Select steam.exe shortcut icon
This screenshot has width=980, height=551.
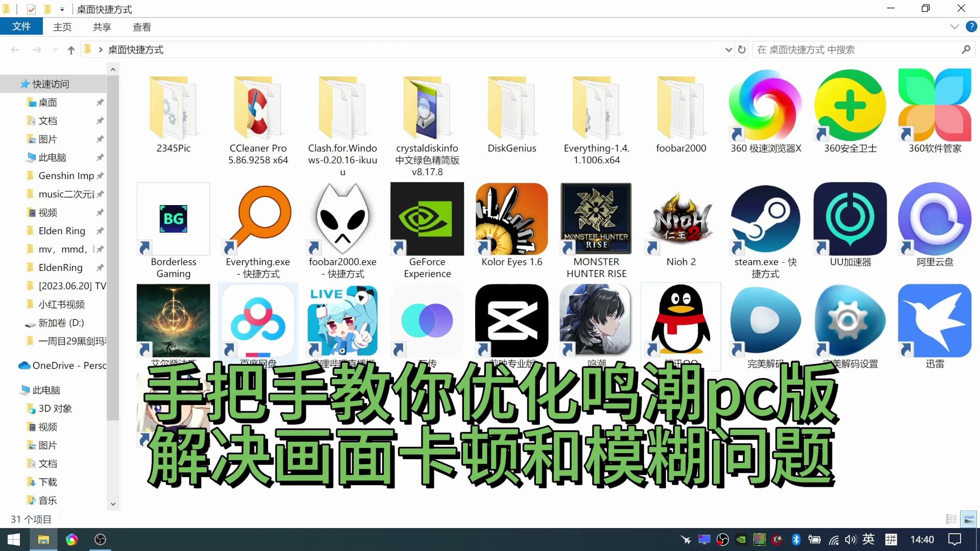766,219
